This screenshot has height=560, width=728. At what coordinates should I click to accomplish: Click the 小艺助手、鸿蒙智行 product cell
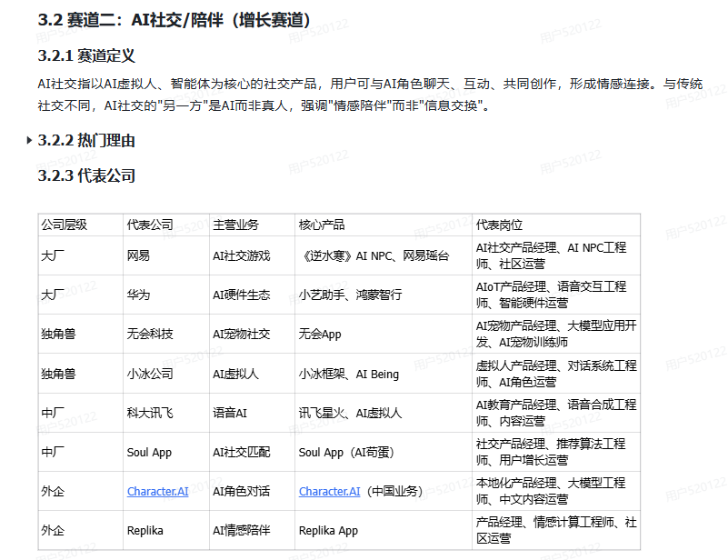(x=350, y=295)
